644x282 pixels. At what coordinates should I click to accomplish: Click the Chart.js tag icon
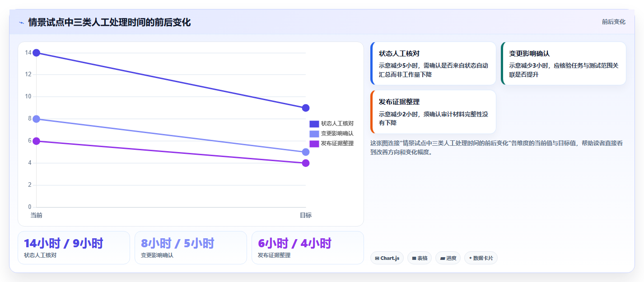click(377, 258)
